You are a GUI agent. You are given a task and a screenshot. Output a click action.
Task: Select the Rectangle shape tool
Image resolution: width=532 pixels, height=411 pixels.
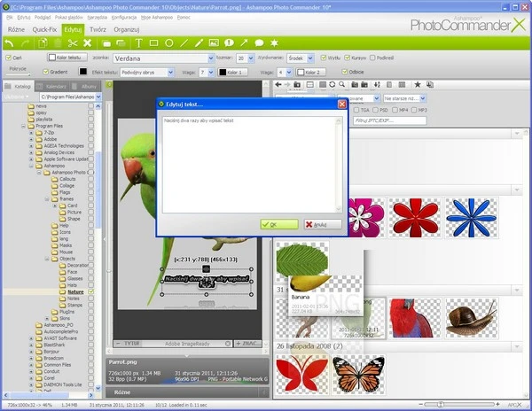point(155,43)
